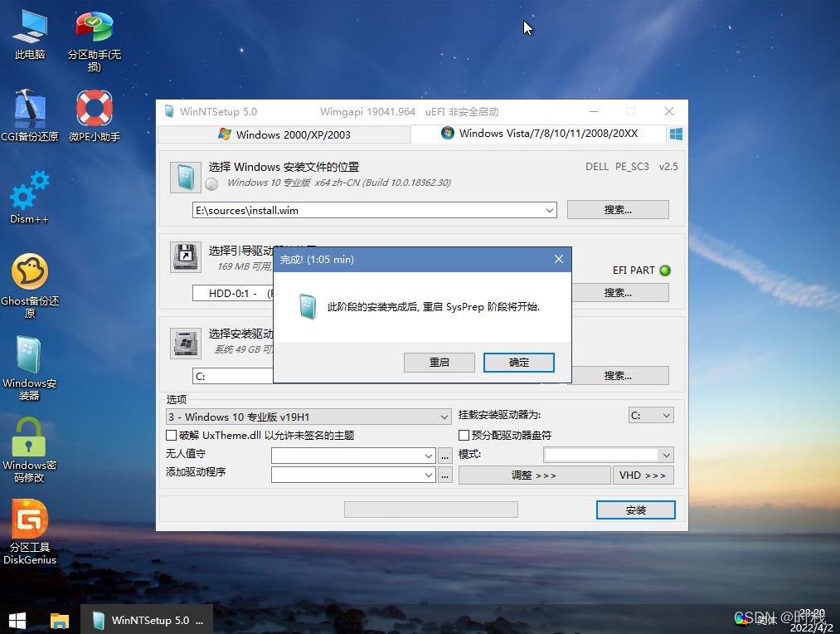Open the 调整 >>> tweaks button
Image resolution: width=840 pixels, height=634 pixels.
pos(534,475)
